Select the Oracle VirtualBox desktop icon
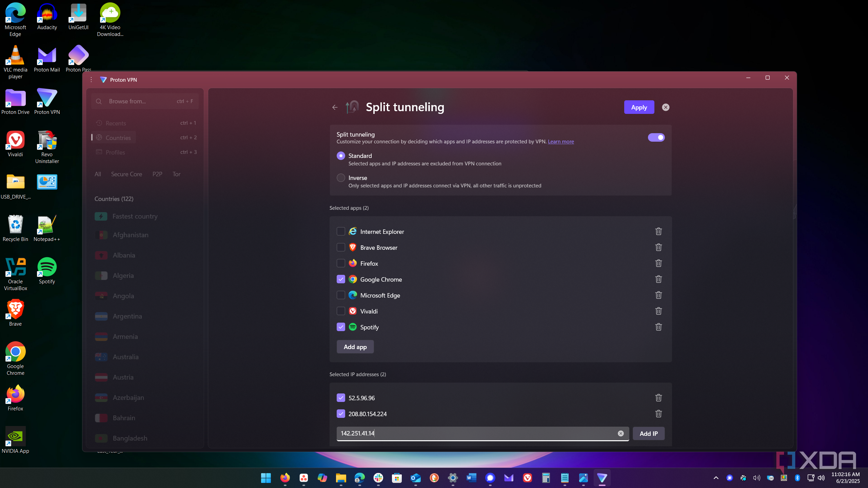Image resolution: width=868 pixels, height=488 pixels. (15, 275)
